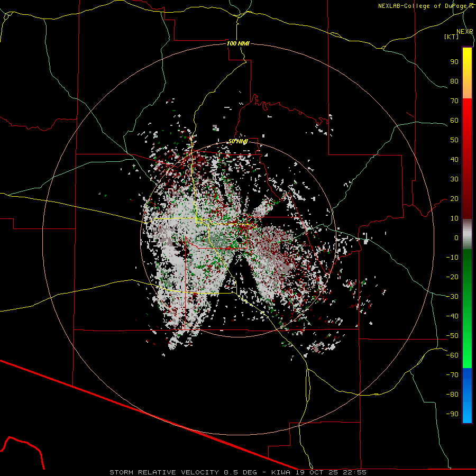
Task: Click the -90 value on velocity scale
Action: coord(452,414)
